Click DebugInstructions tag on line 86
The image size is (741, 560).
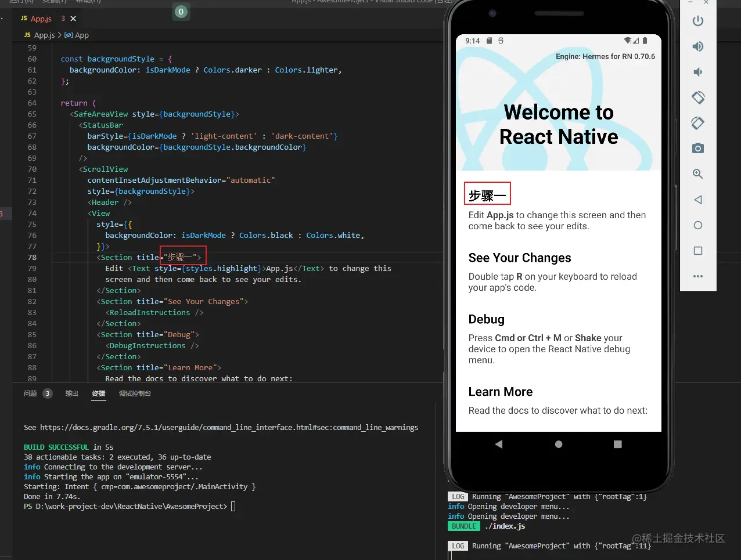(x=148, y=346)
